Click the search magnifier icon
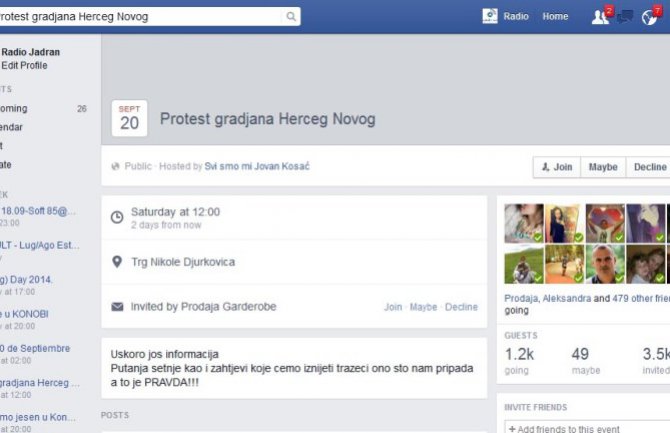This screenshot has width=670, height=433. point(291,17)
